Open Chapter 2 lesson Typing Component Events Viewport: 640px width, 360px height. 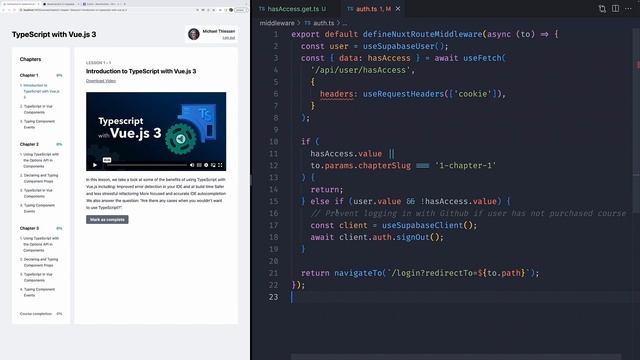click(x=39, y=208)
